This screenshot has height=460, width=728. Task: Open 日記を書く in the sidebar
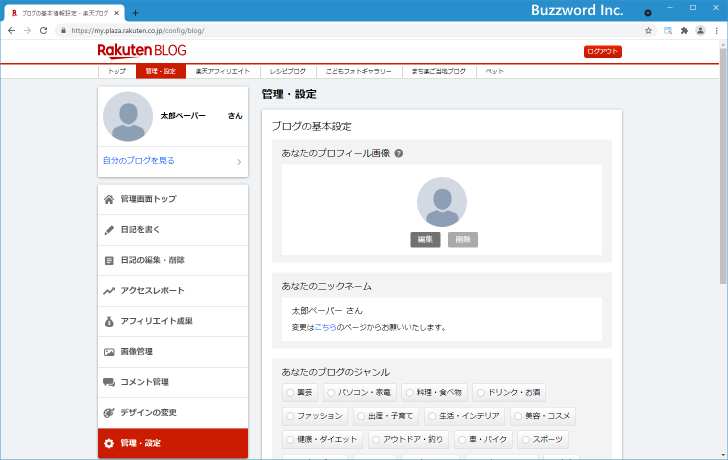click(x=173, y=230)
